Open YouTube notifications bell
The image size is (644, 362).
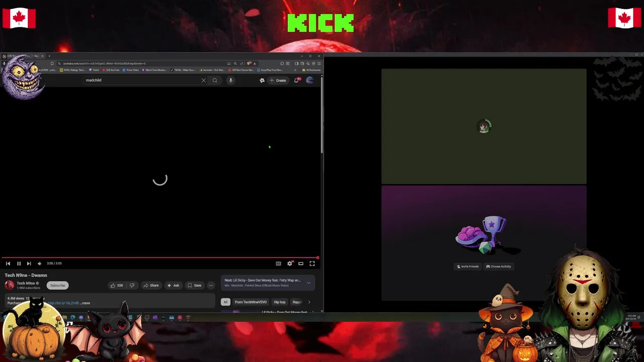[x=297, y=80]
